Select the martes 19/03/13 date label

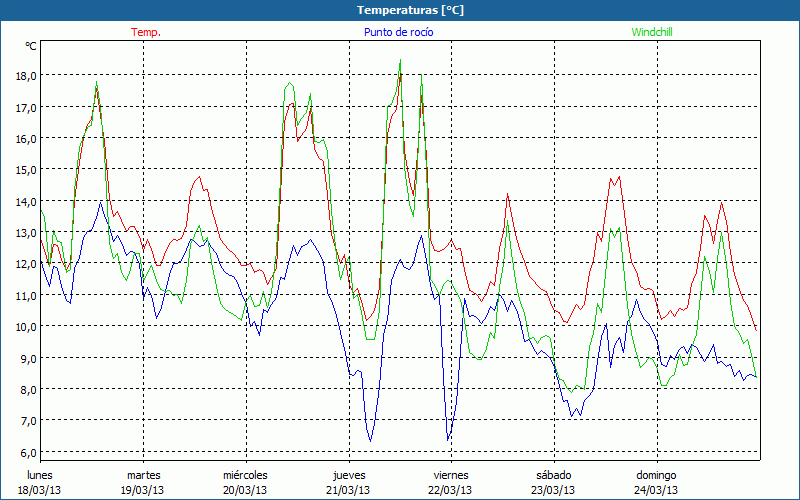tap(143, 482)
